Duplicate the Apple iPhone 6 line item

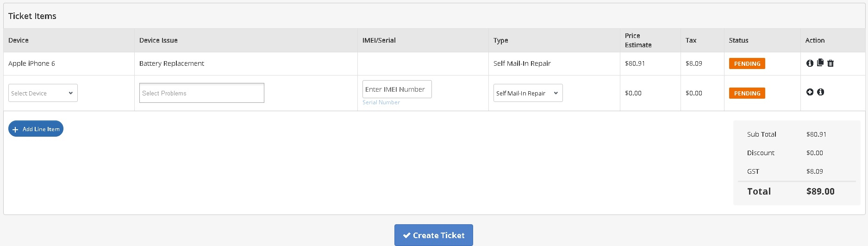pos(820,63)
